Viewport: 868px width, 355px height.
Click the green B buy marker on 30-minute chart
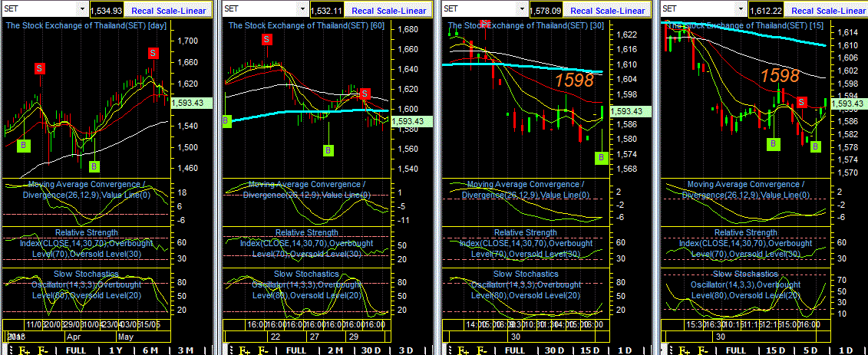601,158
